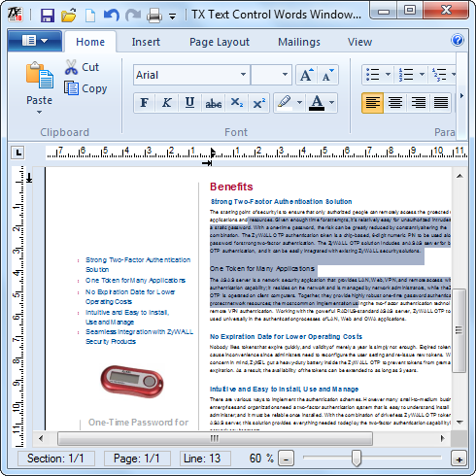Click the 60 % zoom level text
Image resolution: width=476 pixels, height=476 pixels.
261,459
